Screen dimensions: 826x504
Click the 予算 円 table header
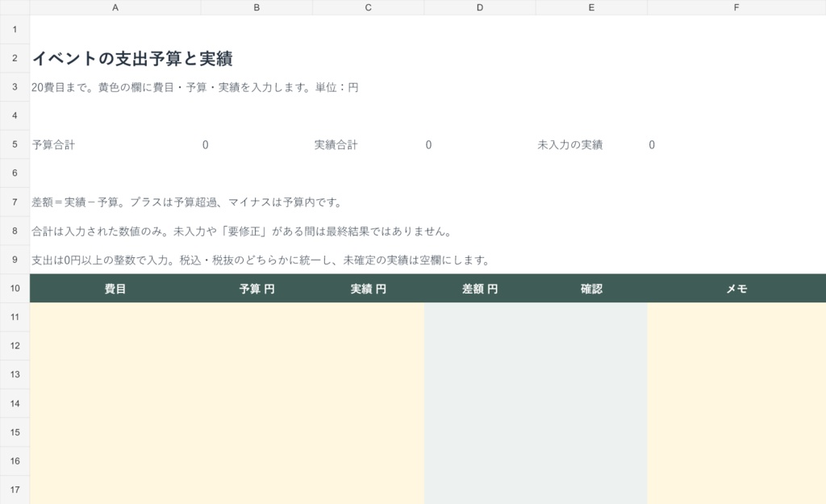pos(257,289)
